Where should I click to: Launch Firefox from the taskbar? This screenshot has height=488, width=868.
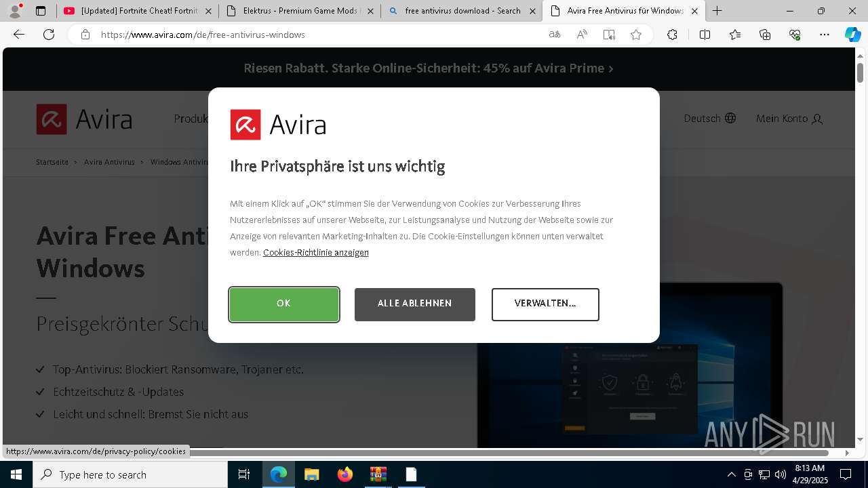pos(345,474)
